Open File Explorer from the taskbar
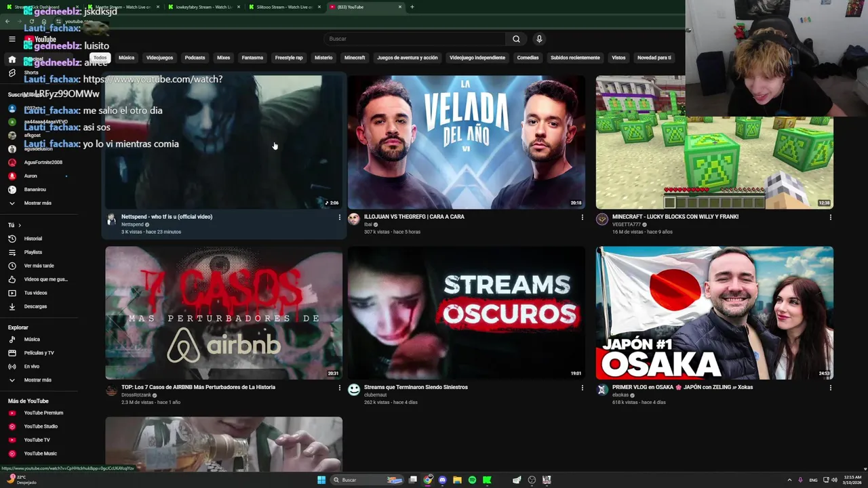868x488 pixels. pos(457,480)
